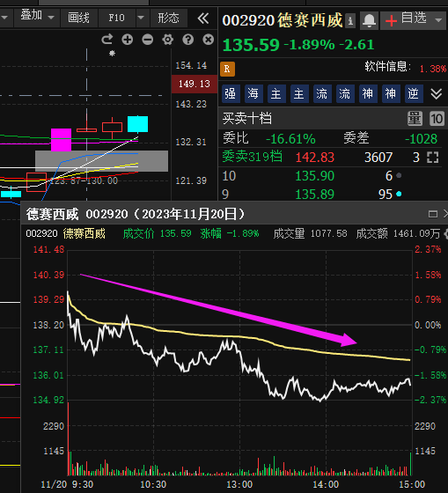The image size is (448, 493).
Task: Click the 买卖十档 panel header
Action: [247, 119]
